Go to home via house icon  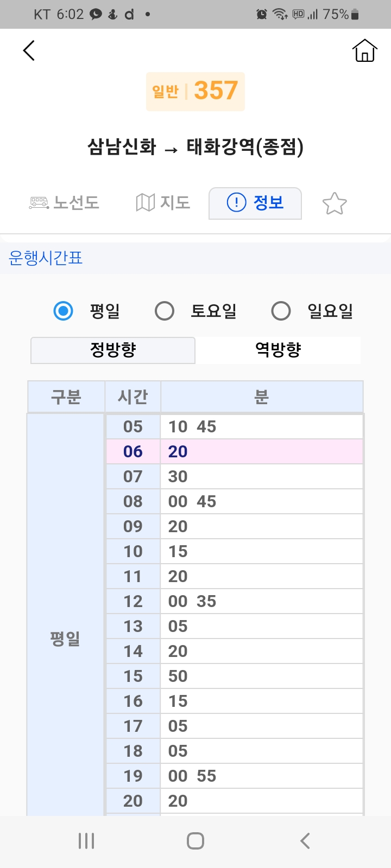pos(364,51)
